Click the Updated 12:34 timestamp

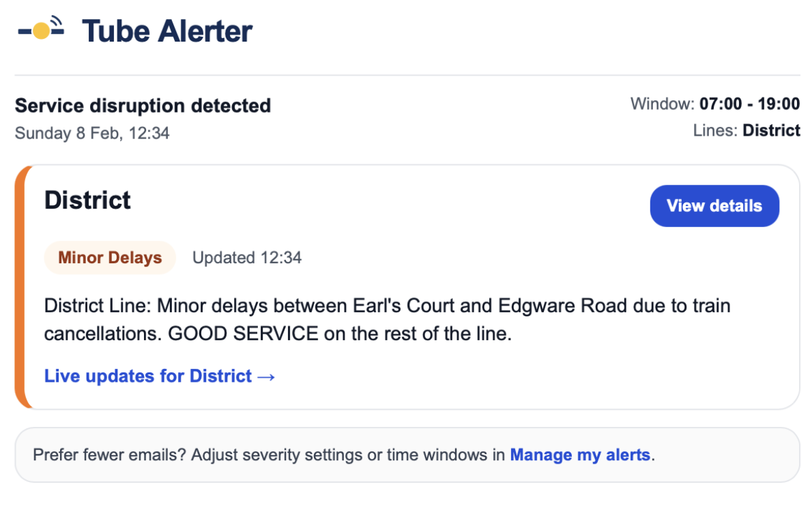(x=246, y=258)
